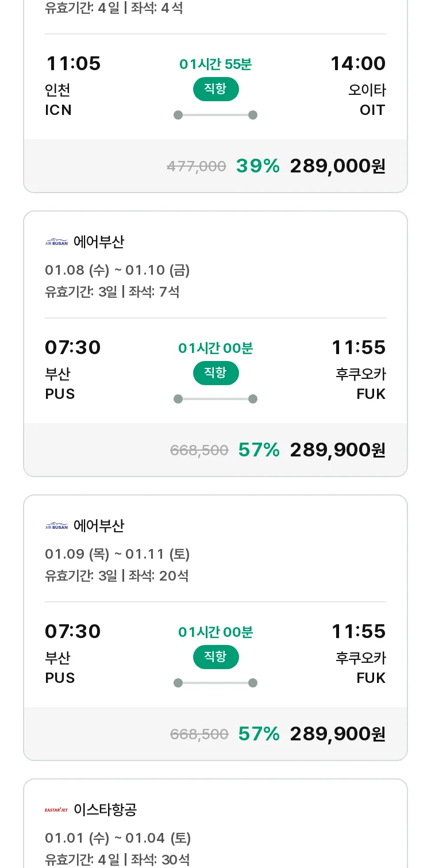Tap the 직항 badge on the Incheon–Oita flight

pyautogui.click(x=215, y=89)
